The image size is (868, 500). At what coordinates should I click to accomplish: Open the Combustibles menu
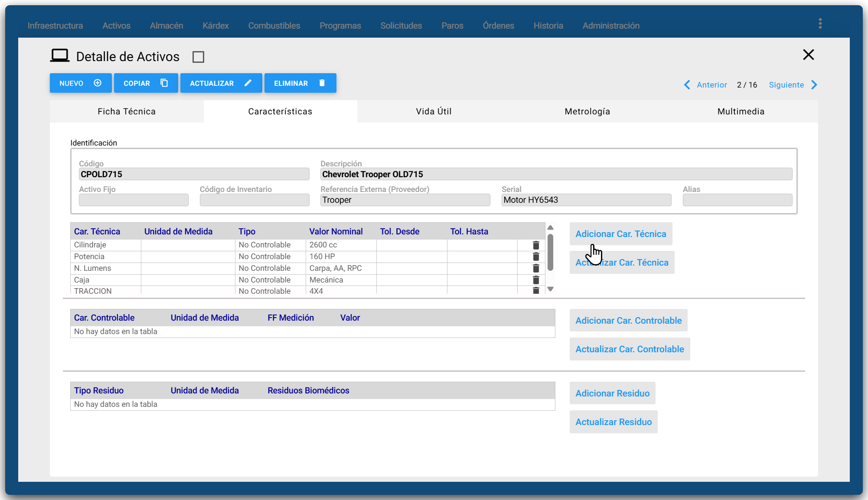274,26
